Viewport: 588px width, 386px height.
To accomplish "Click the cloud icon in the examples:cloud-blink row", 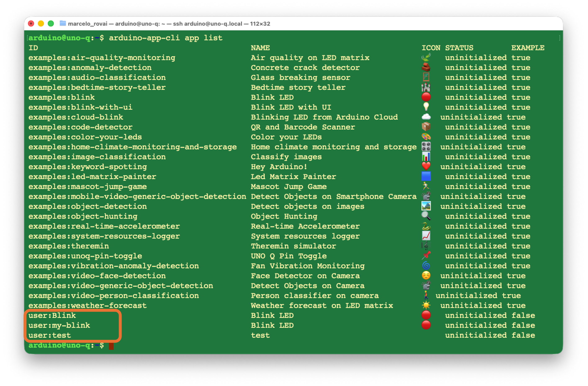I will point(426,117).
